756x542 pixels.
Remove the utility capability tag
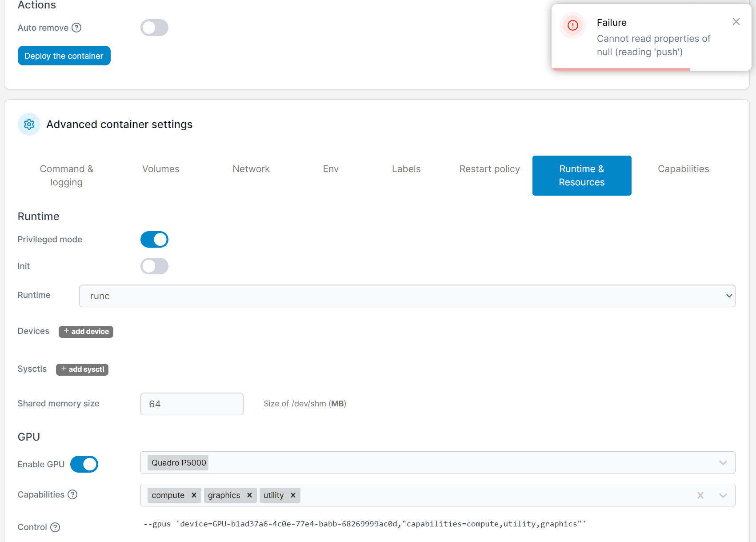293,495
